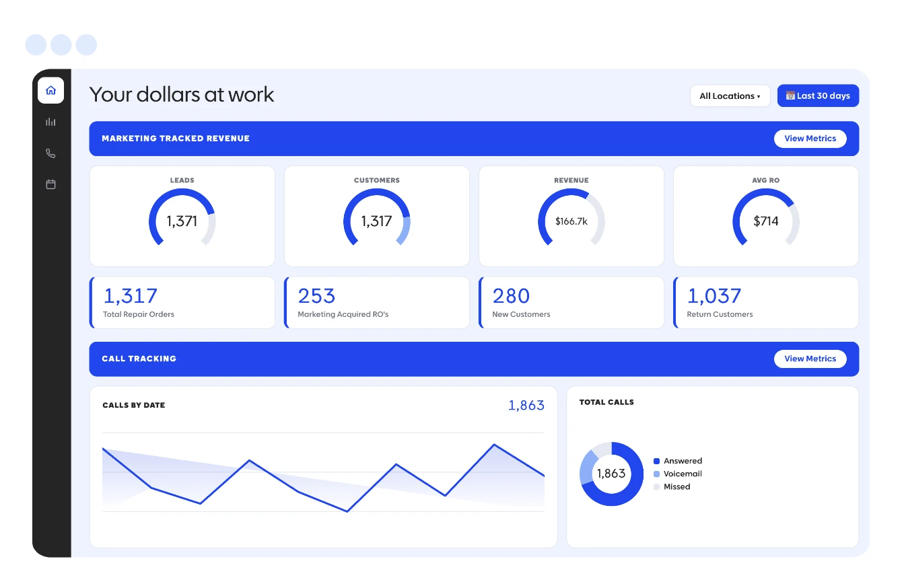Toggle the Voicemail legend entry

678,474
